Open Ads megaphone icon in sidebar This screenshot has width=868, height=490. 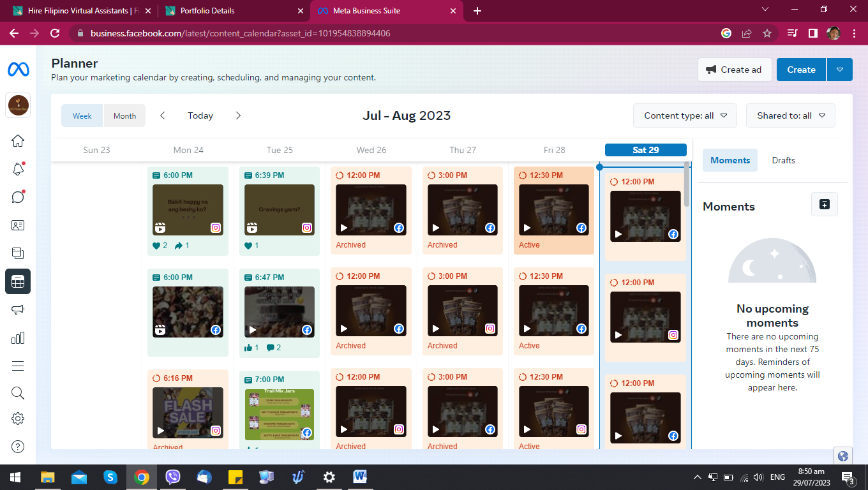pos(18,309)
